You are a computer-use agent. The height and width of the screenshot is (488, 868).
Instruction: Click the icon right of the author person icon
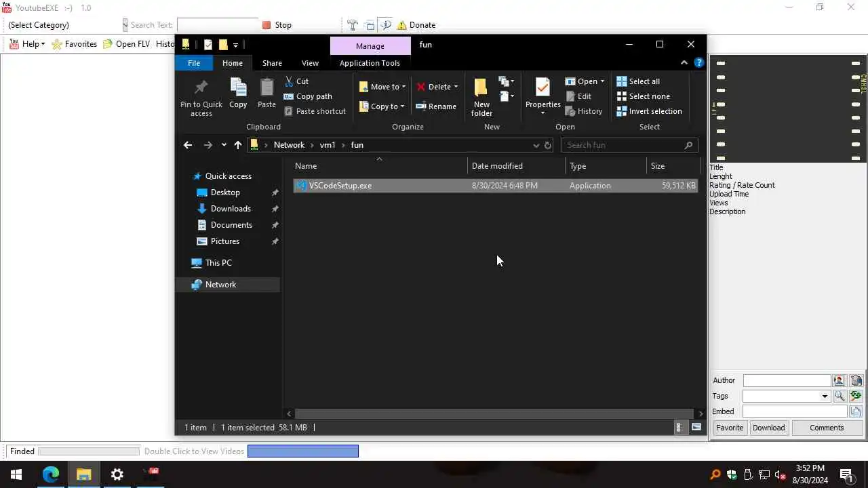tap(856, 381)
